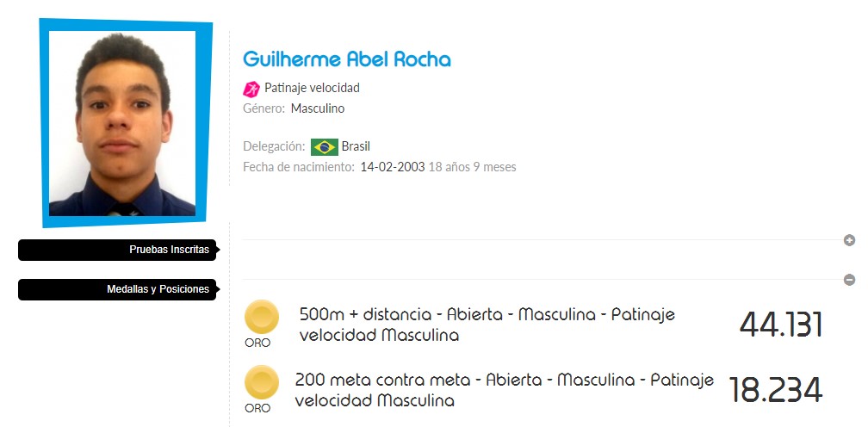The width and height of the screenshot is (868, 427).
Task: Click the Masculino gender value
Action: point(318,108)
